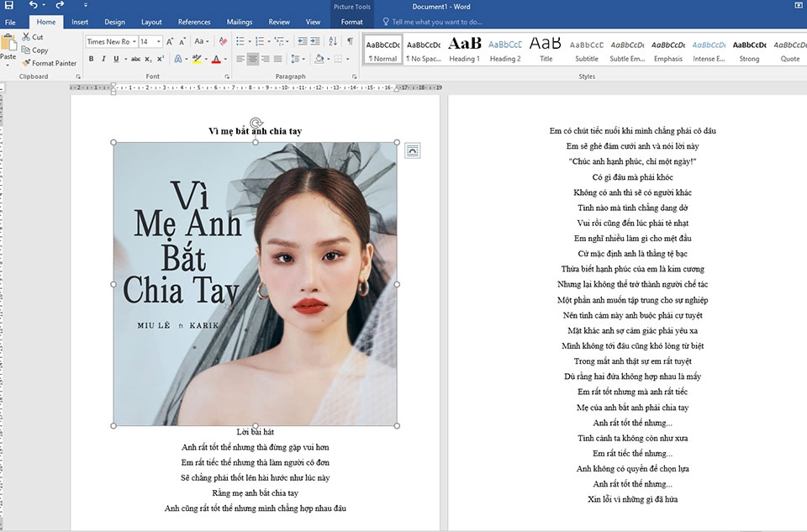Click the picture rotation handle
807x532 pixels.
256,123
